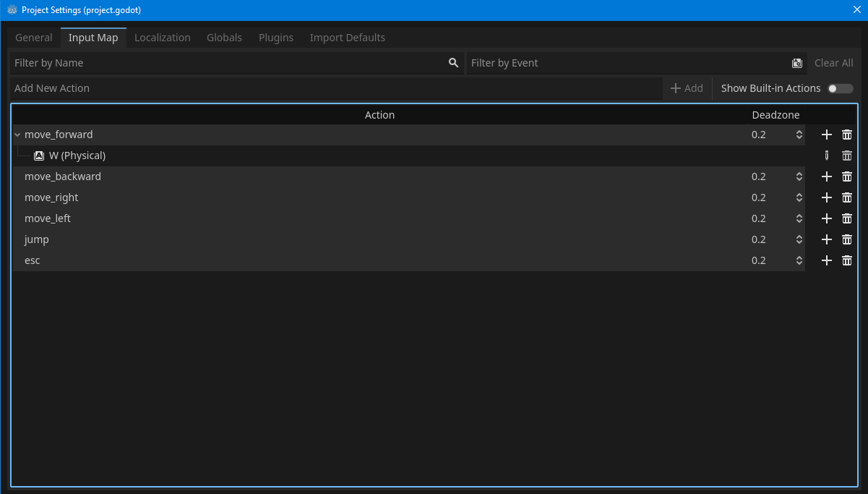The height and width of the screenshot is (494, 868).
Task: Open the Import Defaults tab
Action: 348,38
